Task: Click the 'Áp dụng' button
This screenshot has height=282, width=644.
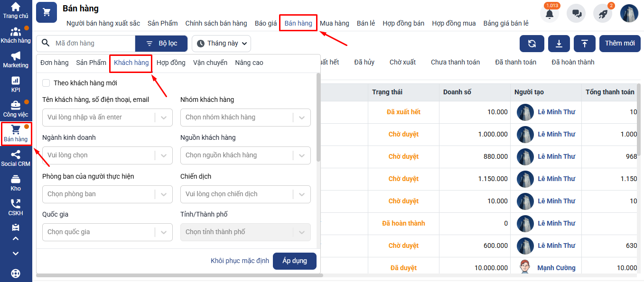Action: [294, 261]
